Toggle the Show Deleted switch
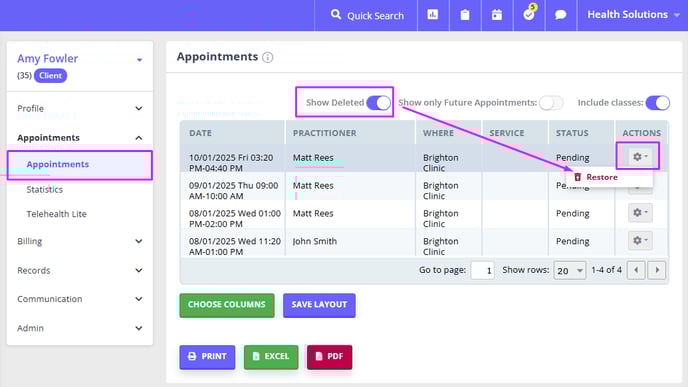The width and height of the screenshot is (688, 387). click(x=378, y=103)
